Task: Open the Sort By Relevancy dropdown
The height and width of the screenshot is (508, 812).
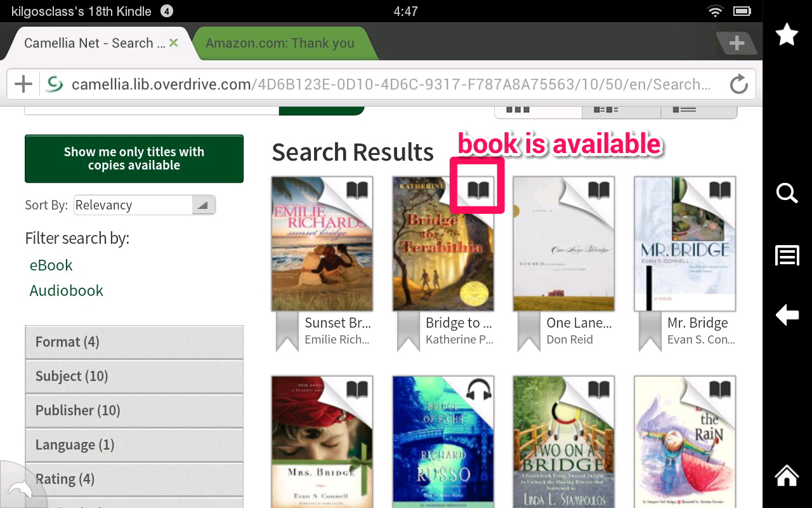Action: coord(144,204)
